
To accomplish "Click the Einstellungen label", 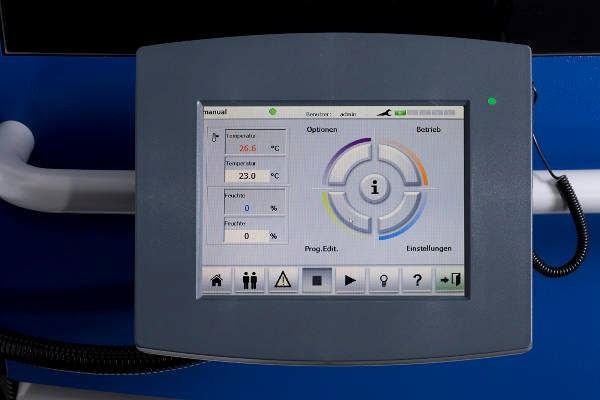I will pyautogui.click(x=429, y=248).
